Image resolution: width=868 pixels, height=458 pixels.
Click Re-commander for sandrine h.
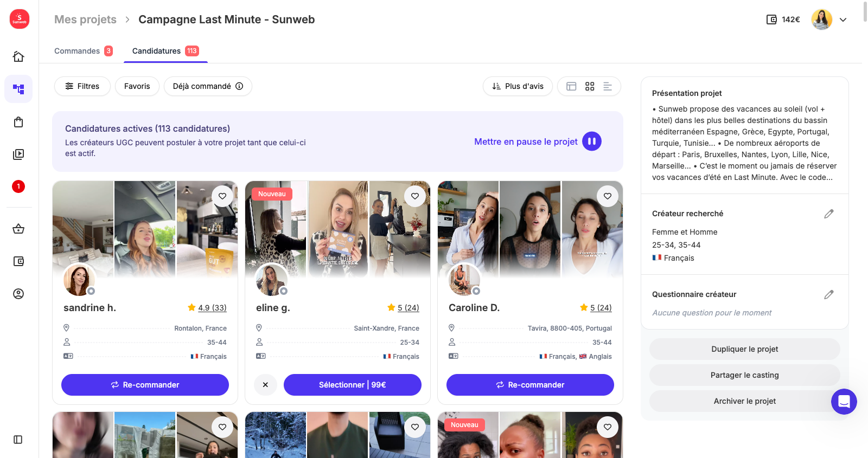[145, 385]
